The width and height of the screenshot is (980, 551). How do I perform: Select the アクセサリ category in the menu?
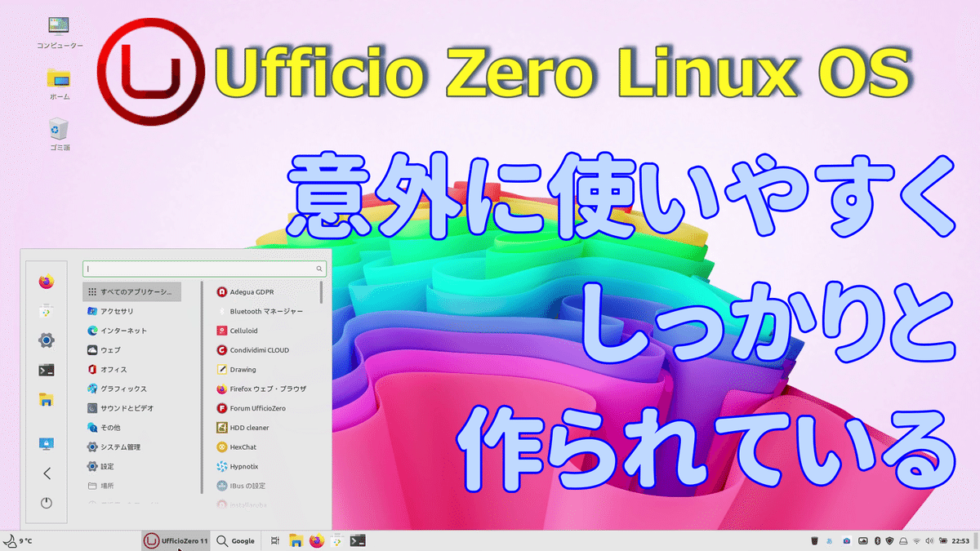click(x=114, y=310)
